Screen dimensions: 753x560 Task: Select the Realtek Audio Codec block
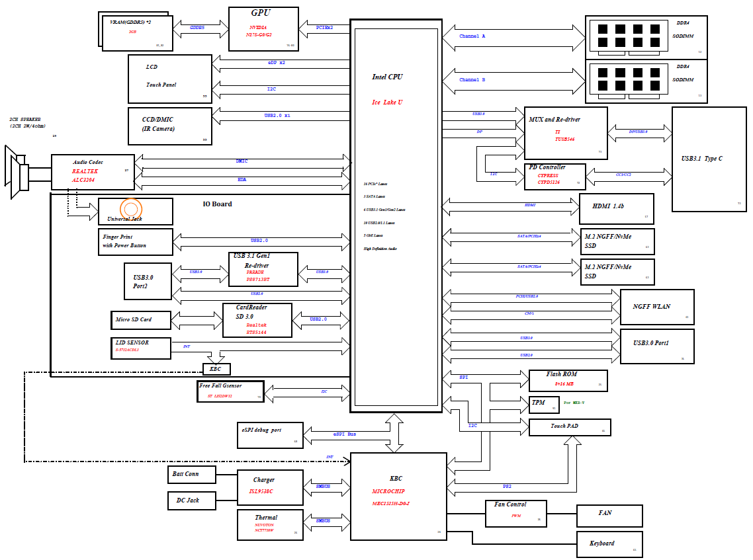point(93,172)
